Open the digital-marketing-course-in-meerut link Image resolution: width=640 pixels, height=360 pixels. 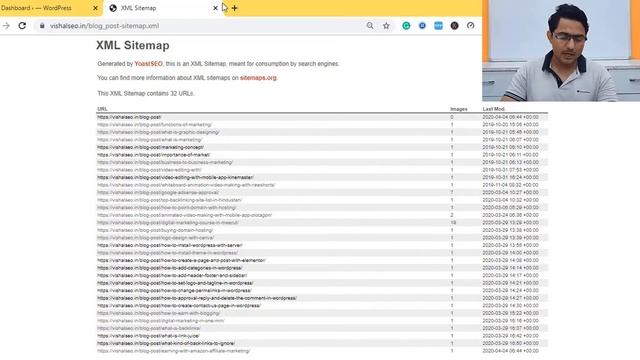(x=168, y=223)
